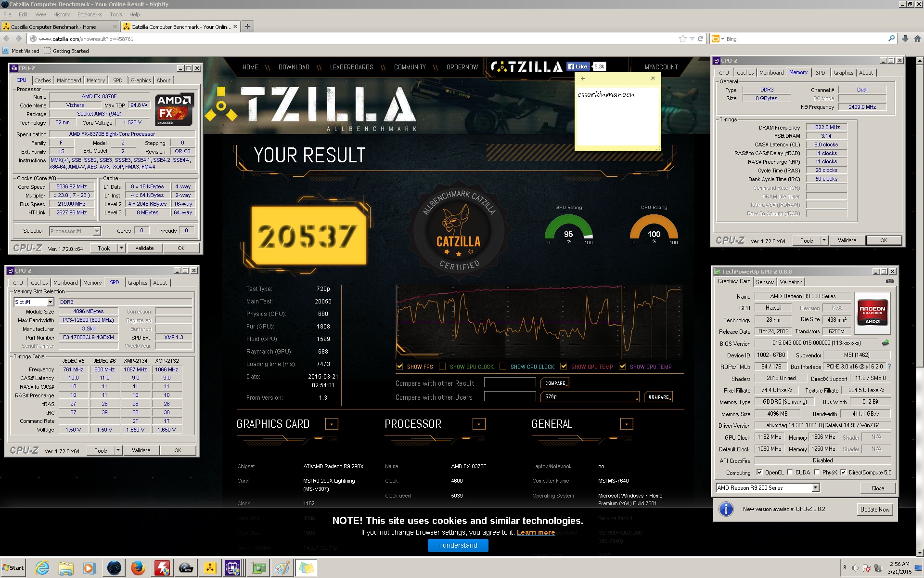The image size is (924, 578).
Task: Open the Processor #1 selection dropdown
Action: pyautogui.click(x=97, y=231)
